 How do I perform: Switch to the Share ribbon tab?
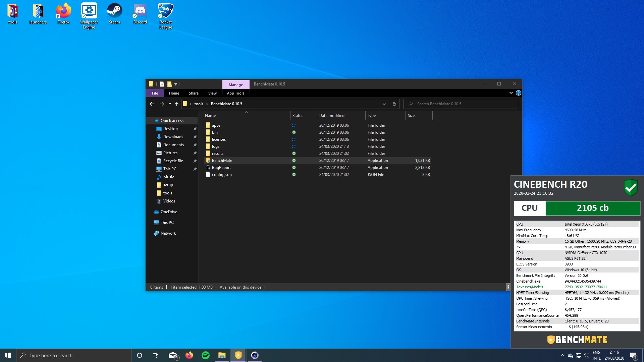194,93
